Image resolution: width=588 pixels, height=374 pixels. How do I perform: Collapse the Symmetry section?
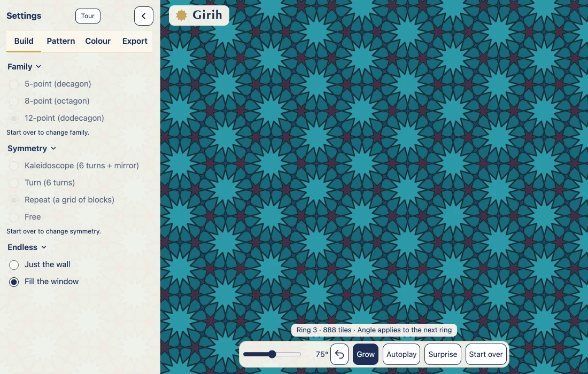tap(32, 149)
